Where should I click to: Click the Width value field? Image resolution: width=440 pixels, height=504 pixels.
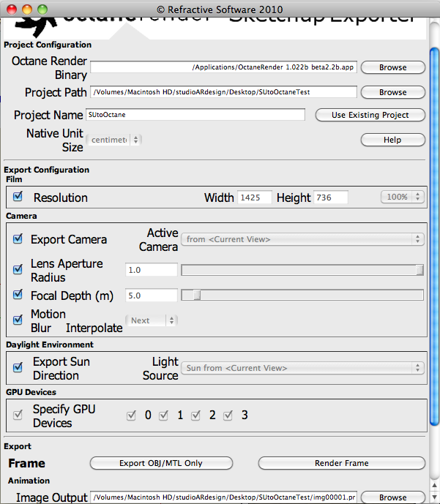(x=255, y=198)
